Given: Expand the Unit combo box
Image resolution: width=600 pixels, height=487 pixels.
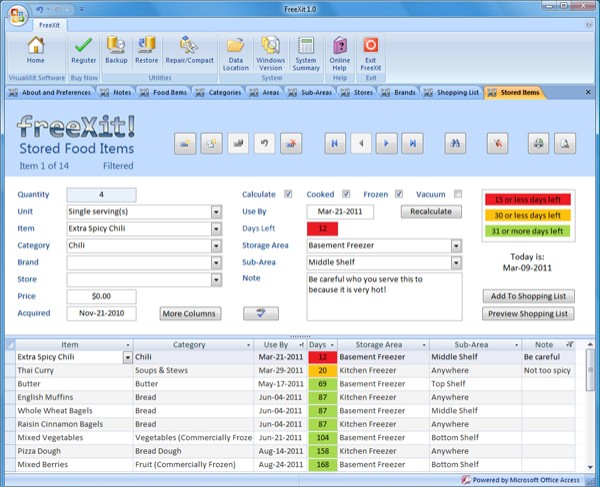Looking at the screenshot, I should tap(216, 212).
